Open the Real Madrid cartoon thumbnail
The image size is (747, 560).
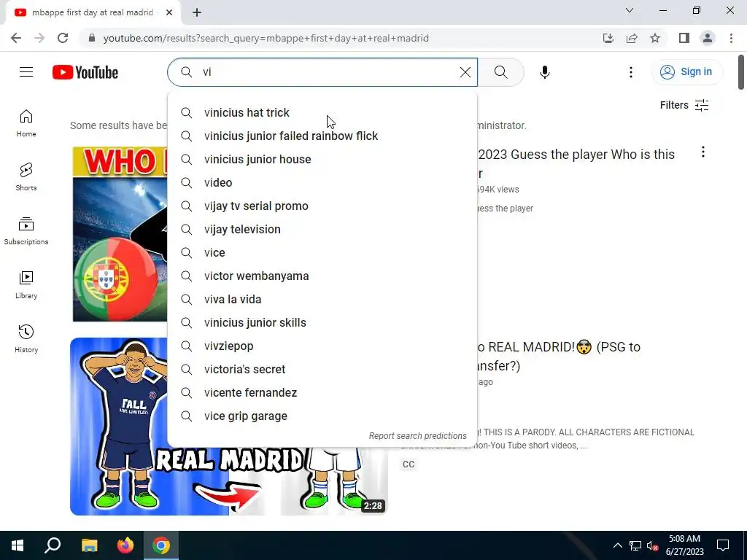click(x=228, y=481)
